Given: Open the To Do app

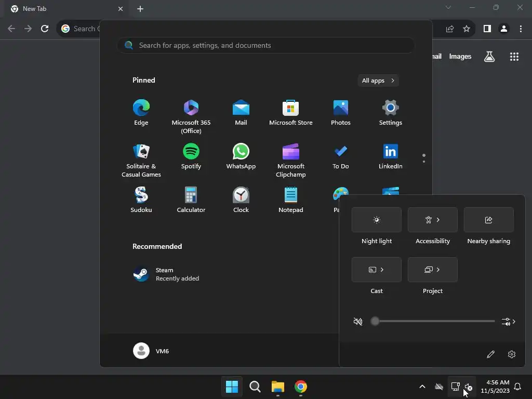Looking at the screenshot, I should 341,157.
